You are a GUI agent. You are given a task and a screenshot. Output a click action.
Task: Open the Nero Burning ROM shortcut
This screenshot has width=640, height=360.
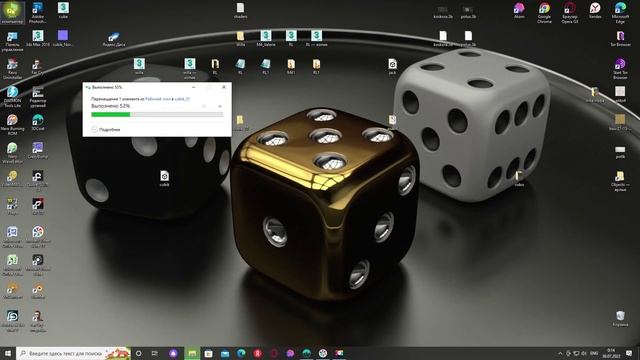click(x=12, y=124)
